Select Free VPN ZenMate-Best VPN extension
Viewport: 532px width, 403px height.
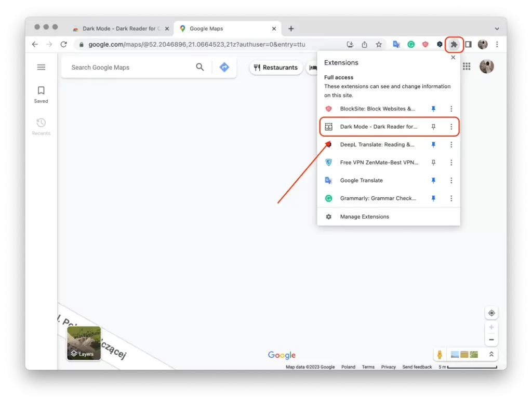(379, 163)
